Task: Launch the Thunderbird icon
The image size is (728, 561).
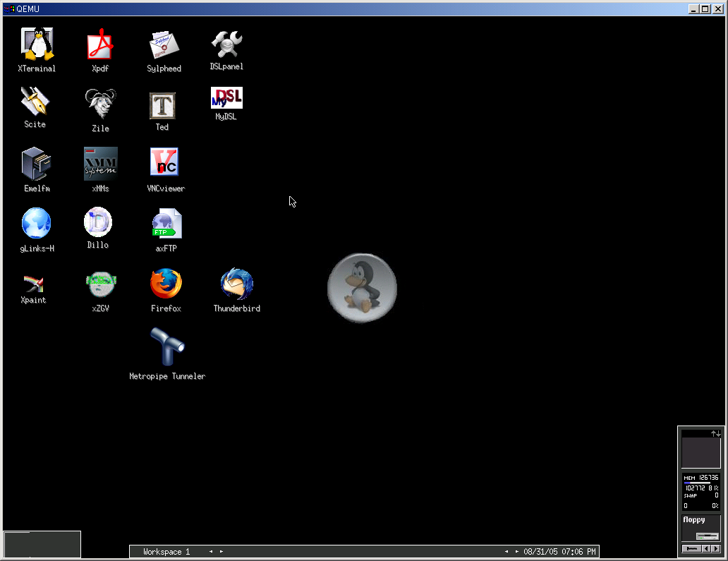Action: [237, 283]
